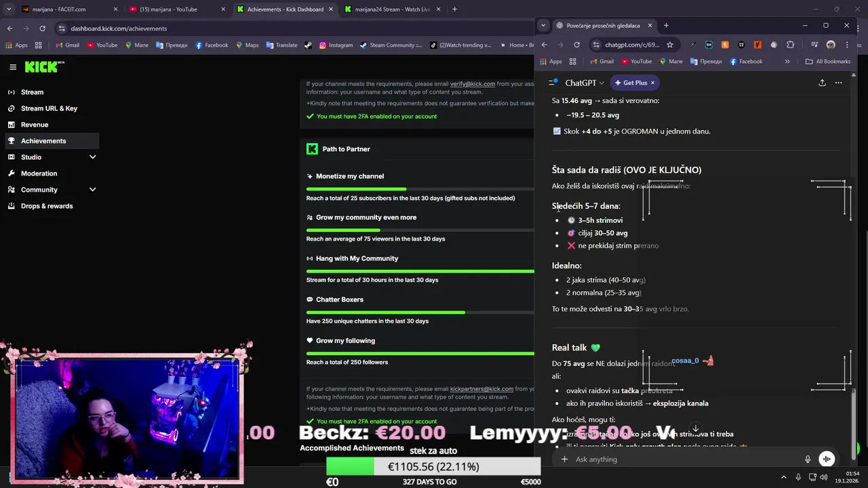Open Chrome profile avatar in ChatGPT window
Screen dimensions: 868x488
tap(831, 45)
